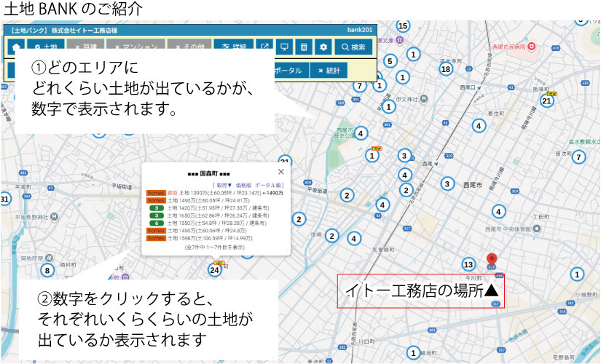
Task: Click marker 2 beside 住崎
Action: (331, 236)
